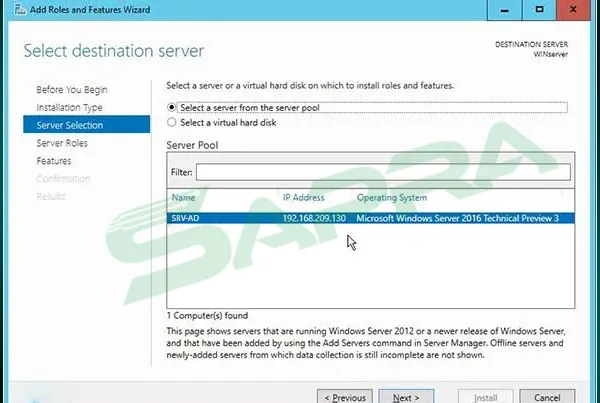Click into the Filter text field

382,172
